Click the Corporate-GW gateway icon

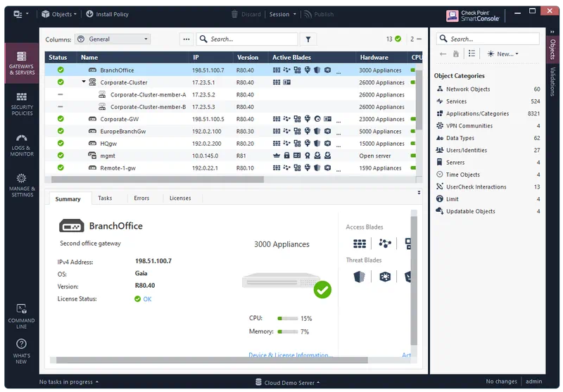92,119
